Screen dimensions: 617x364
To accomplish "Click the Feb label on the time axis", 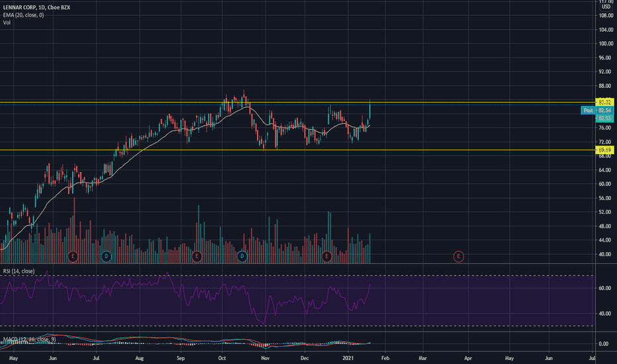I will (x=385, y=358).
